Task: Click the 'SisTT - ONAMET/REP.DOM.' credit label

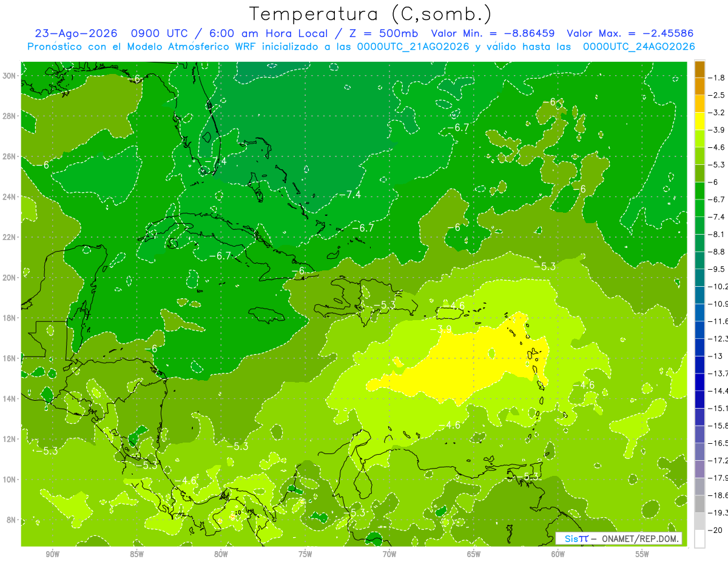Action: [x=619, y=538]
